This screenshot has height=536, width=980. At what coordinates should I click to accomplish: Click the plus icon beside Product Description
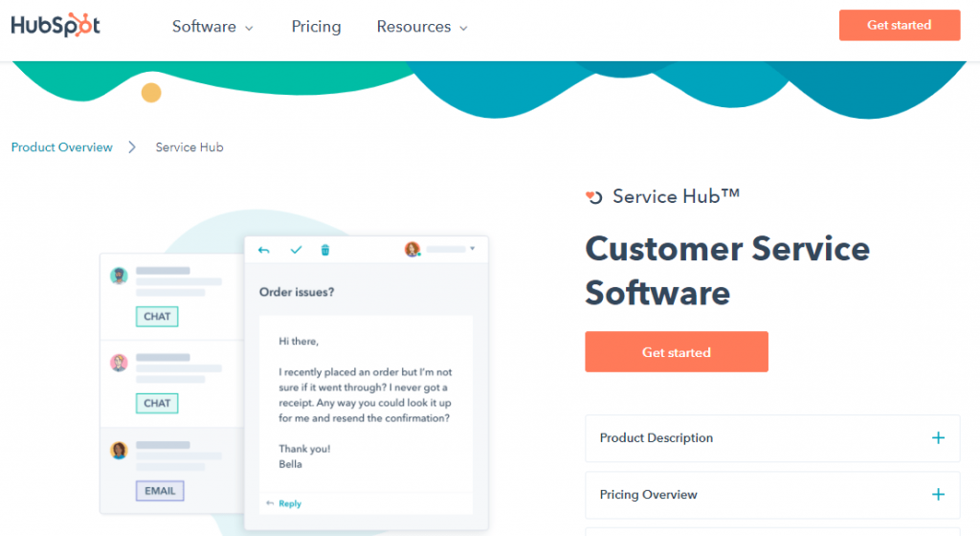938,438
